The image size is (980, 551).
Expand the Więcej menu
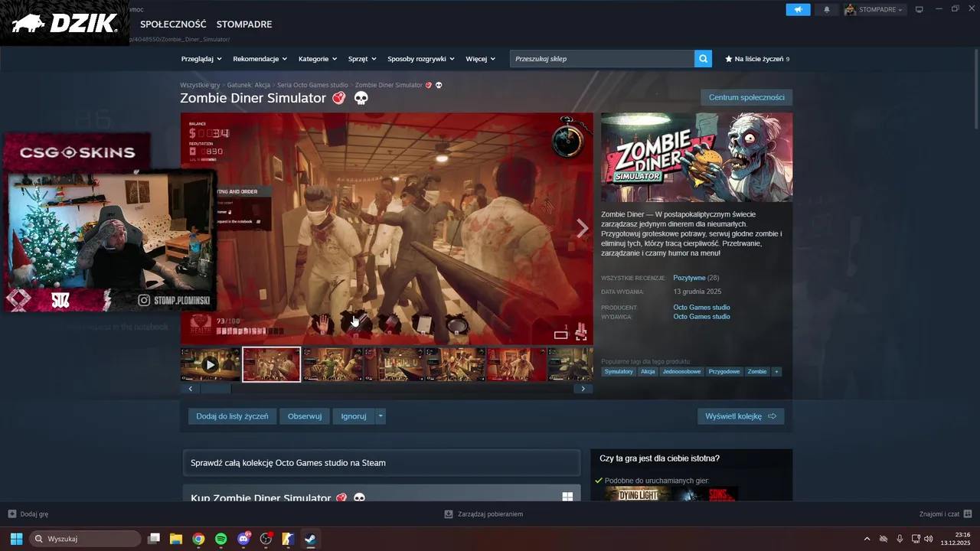pos(481,59)
